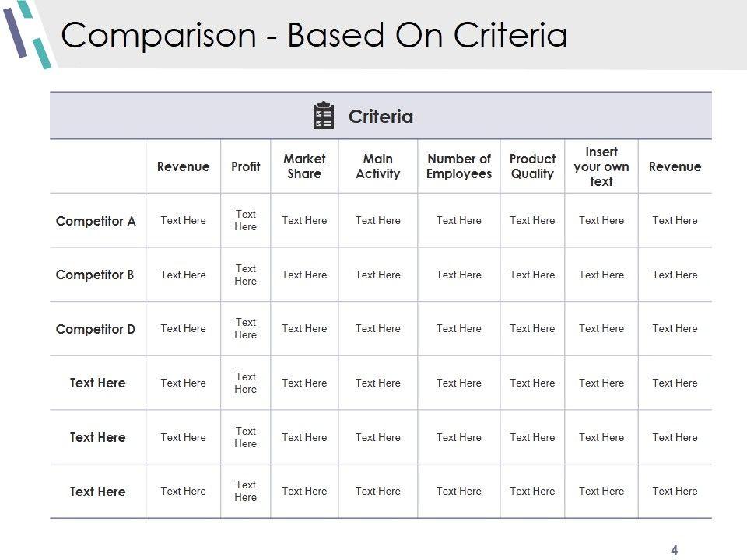747x560 pixels.
Task: Click the empty top-left table cell
Action: [x=98, y=166]
